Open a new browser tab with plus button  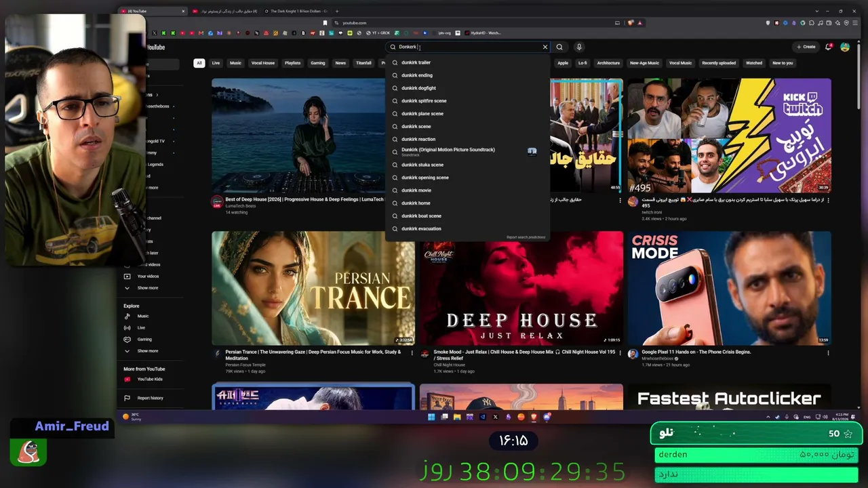336,11
